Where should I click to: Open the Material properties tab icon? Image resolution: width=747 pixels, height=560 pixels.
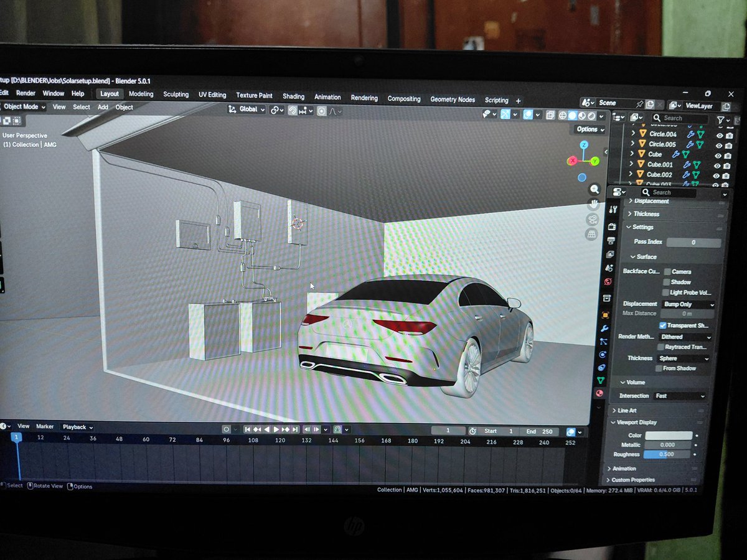click(x=599, y=393)
